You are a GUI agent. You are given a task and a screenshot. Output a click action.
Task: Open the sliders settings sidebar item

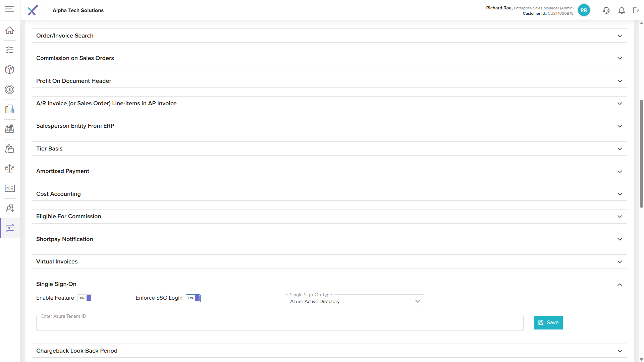(x=10, y=228)
